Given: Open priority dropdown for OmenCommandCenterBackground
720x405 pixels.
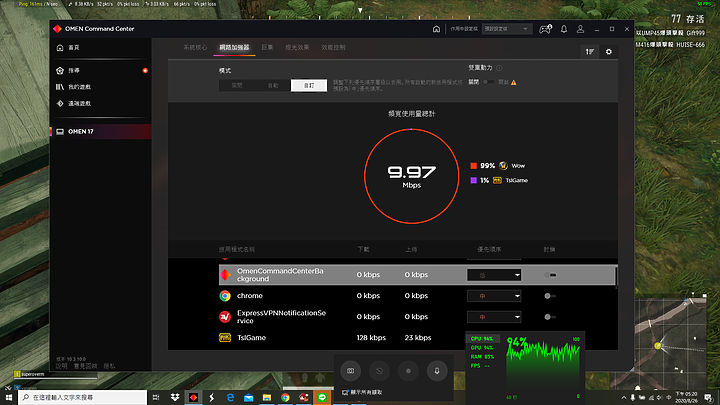Looking at the screenshot, I should click(494, 275).
